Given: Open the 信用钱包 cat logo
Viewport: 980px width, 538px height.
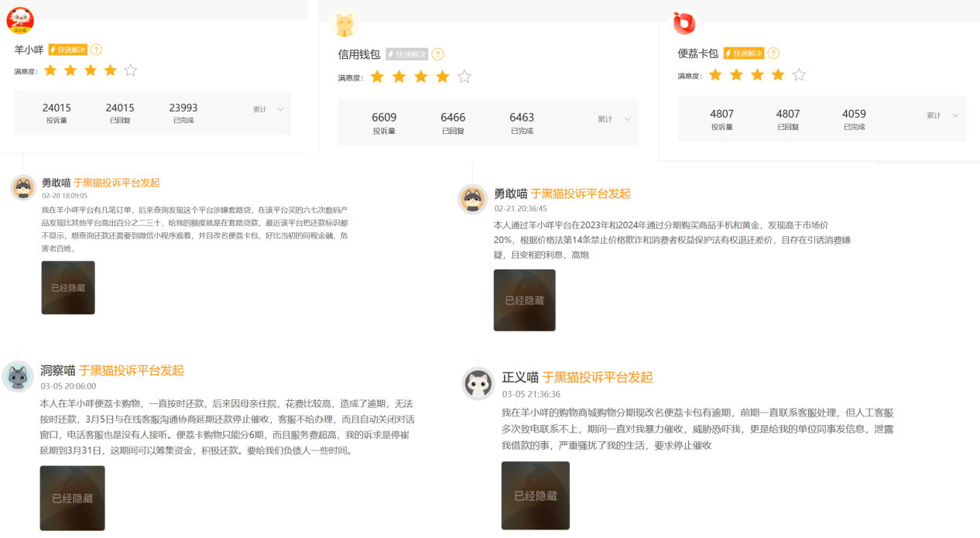Looking at the screenshot, I should click(x=343, y=23).
